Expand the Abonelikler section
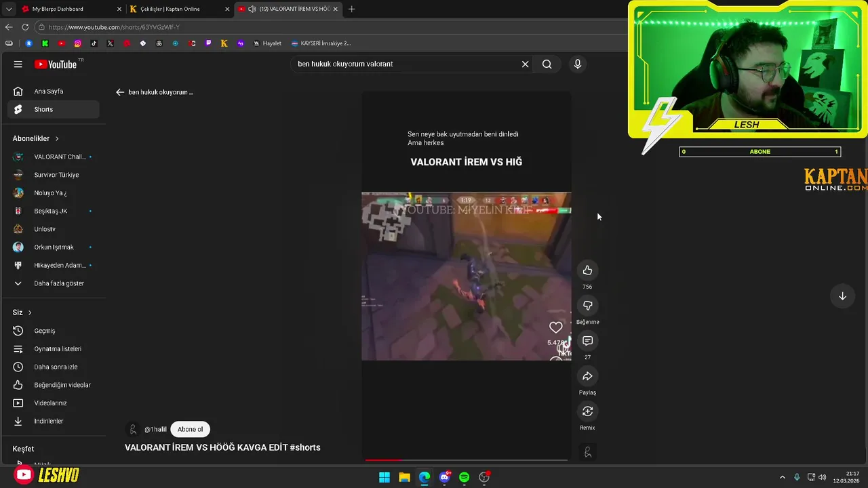Screen dimensions: 868x488 coord(36,138)
